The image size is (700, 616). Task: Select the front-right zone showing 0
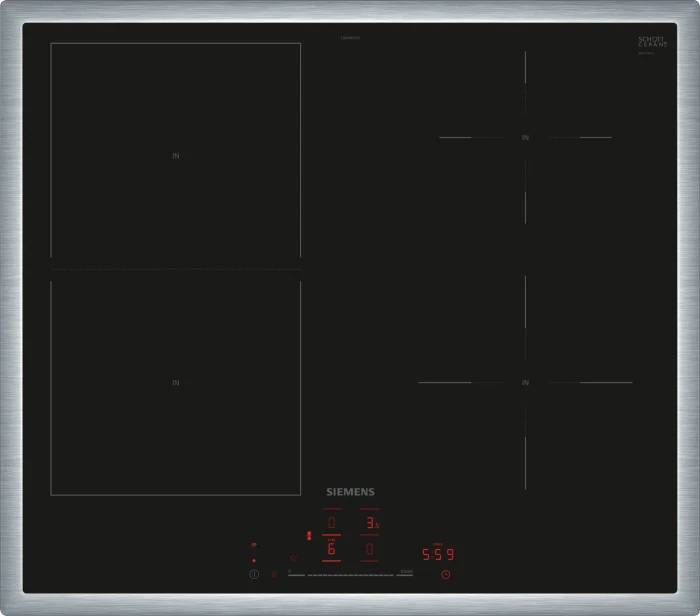click(369, 548)
